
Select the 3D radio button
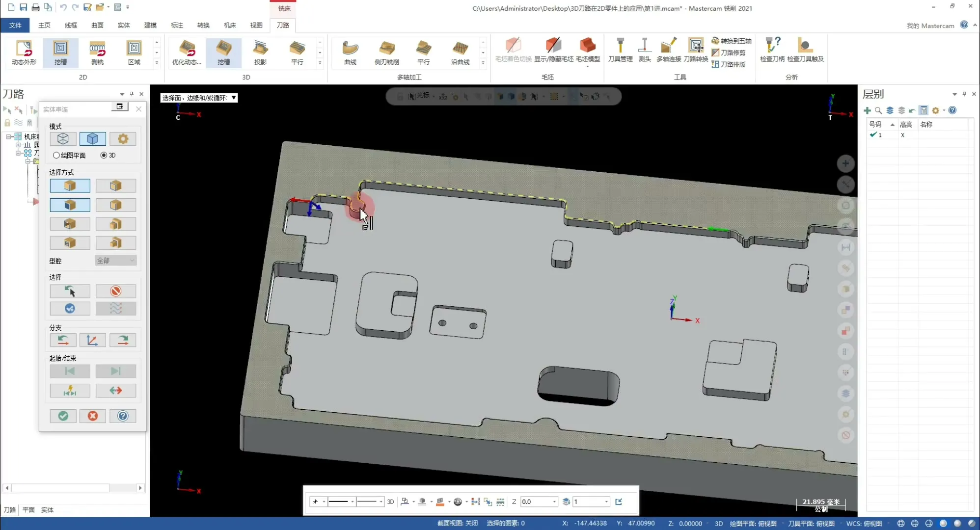(x=104, y=155)
